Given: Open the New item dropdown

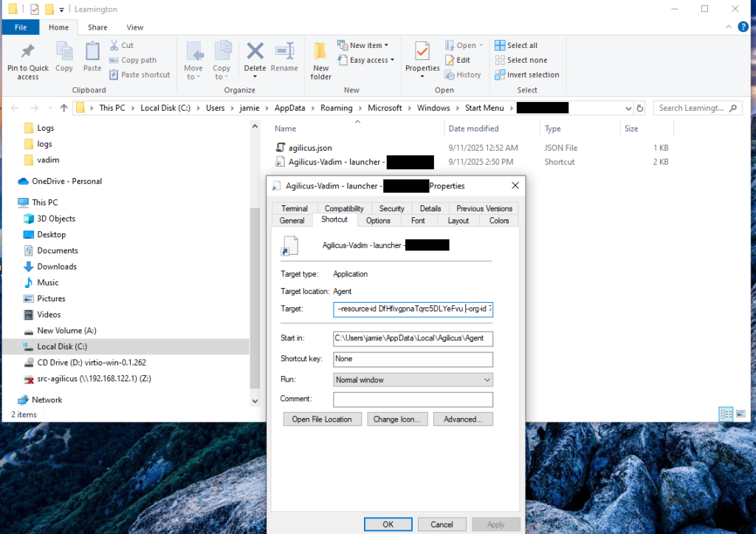Looking at the screenshot, I should pyautogui.click(x=363, y=45).
